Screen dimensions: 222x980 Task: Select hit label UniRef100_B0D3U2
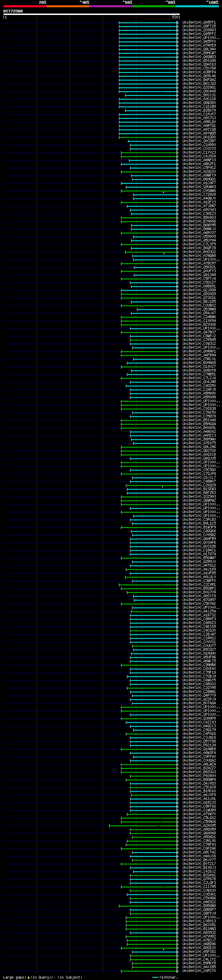click(199, 252)
